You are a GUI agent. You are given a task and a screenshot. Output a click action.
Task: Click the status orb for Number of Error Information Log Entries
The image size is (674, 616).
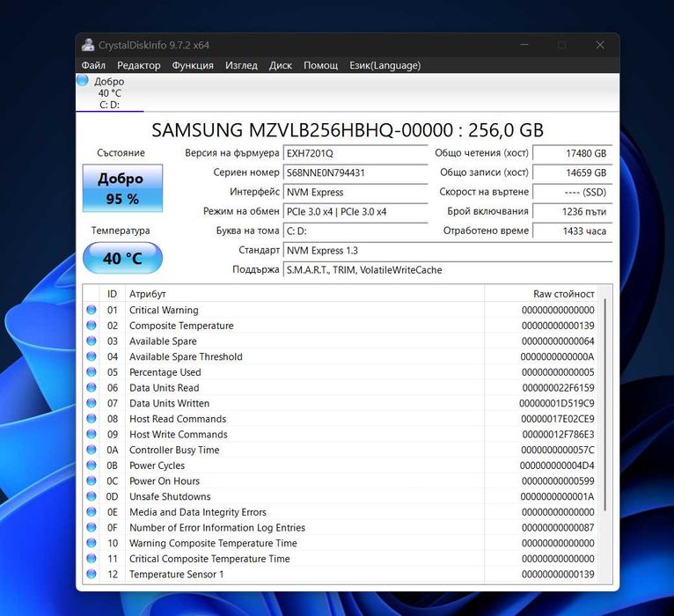(x=92, y=527)
